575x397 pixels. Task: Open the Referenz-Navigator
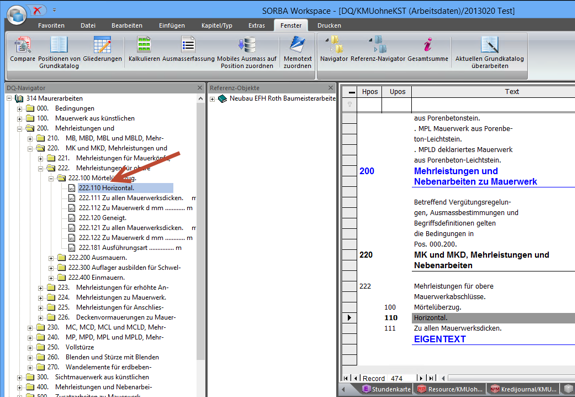pyautogui.click(x=378, y=49)
